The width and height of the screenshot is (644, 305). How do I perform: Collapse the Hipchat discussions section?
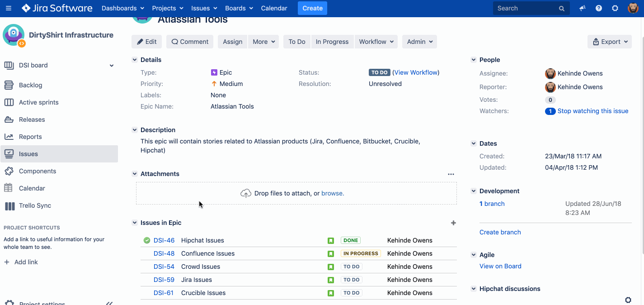(x=473, y=289)
